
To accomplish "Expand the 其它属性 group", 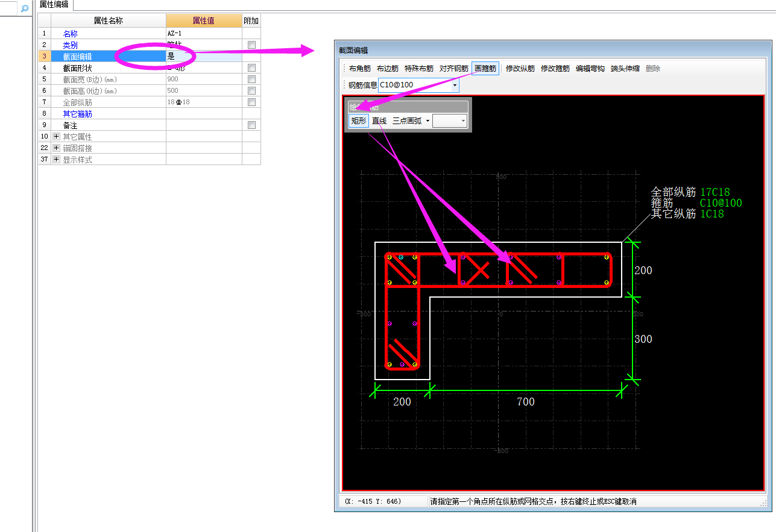I will 57,137.
